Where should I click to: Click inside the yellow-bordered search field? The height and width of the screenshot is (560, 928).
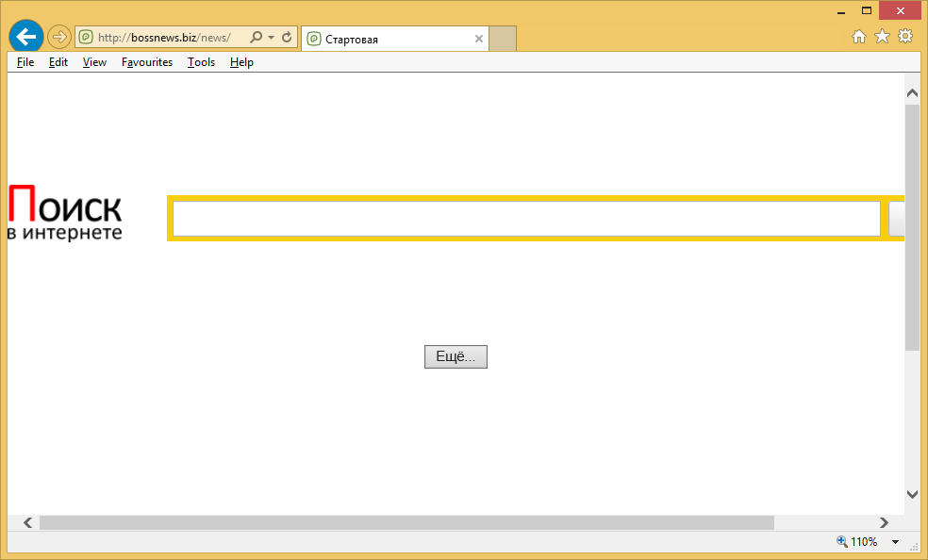tap(525, 219)
